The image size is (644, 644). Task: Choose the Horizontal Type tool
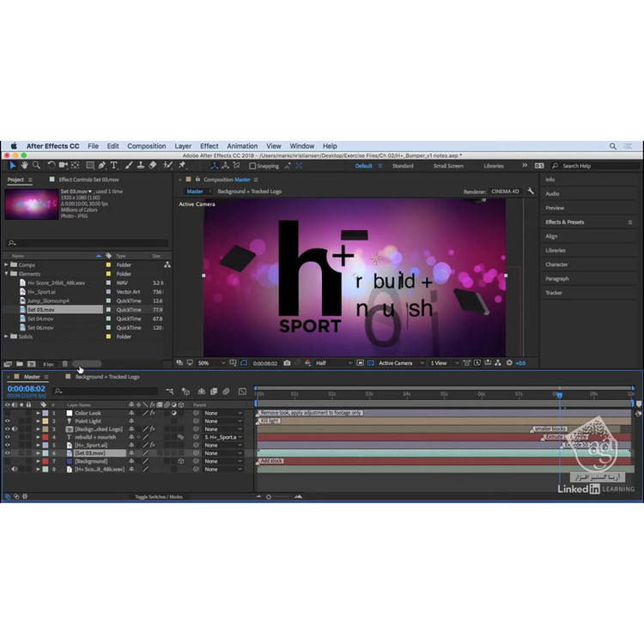pos(113,165)
